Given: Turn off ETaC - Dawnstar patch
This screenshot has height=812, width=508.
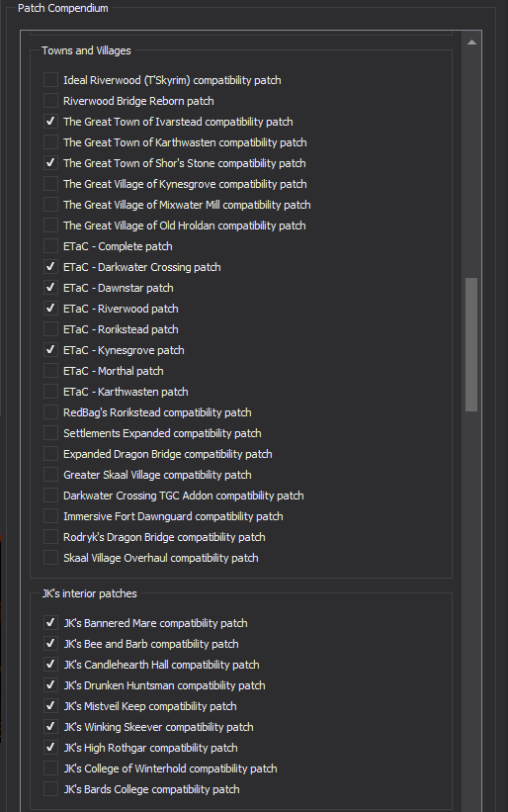Looking at the screenshot, I should 50,288.
